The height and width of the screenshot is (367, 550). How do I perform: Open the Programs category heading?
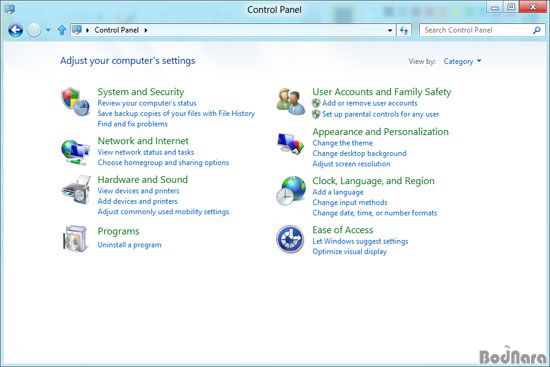coord(118,232)
